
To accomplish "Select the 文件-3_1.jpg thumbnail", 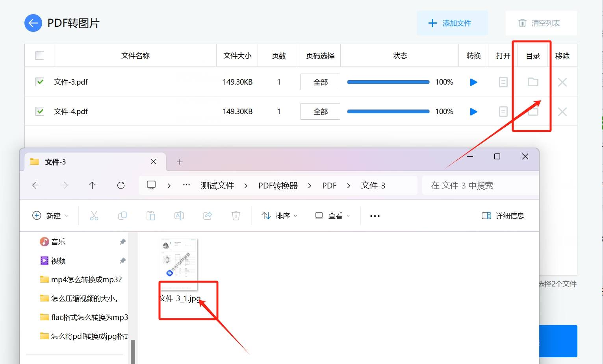I will click(178, 263).
